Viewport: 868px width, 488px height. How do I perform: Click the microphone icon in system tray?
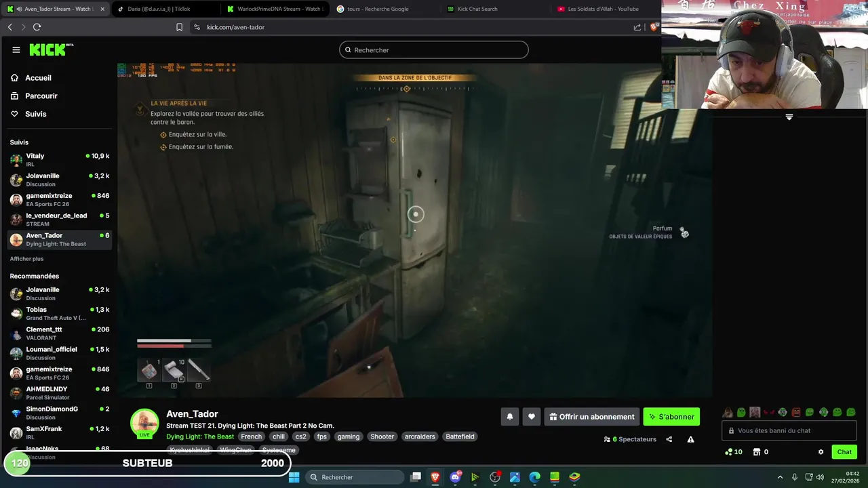(794, 477)
